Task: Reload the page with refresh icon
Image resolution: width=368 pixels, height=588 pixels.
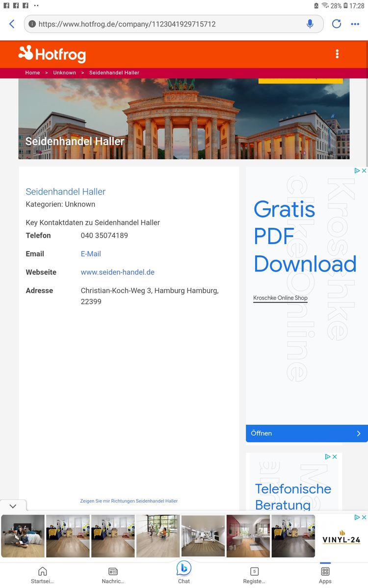Action: 336,24
